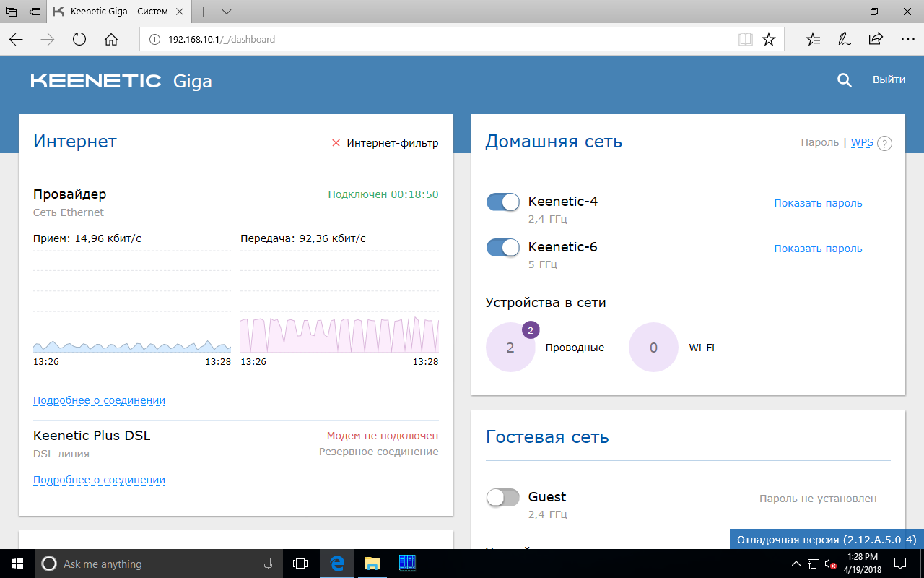Click the Edge icon on the taskbar
Screen dimensions: 924x578
[x=336, y=564]
